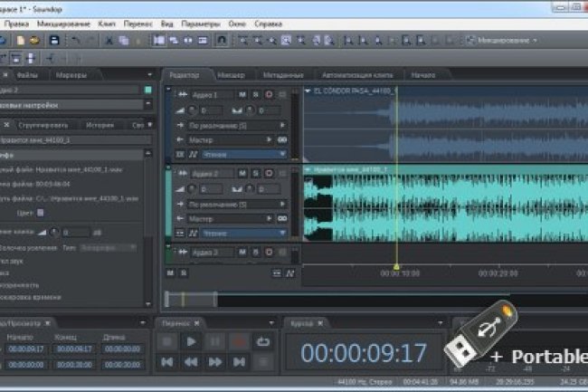Click the yellow playhead marker on the time ruler
This screenshot has height=392, width=588.
tap(396, 267)
